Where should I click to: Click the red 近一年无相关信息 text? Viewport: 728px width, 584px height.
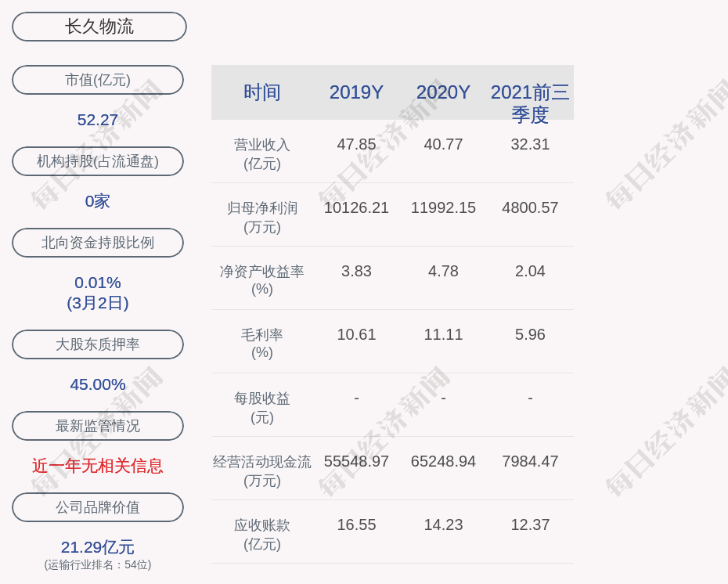[98, 466]
